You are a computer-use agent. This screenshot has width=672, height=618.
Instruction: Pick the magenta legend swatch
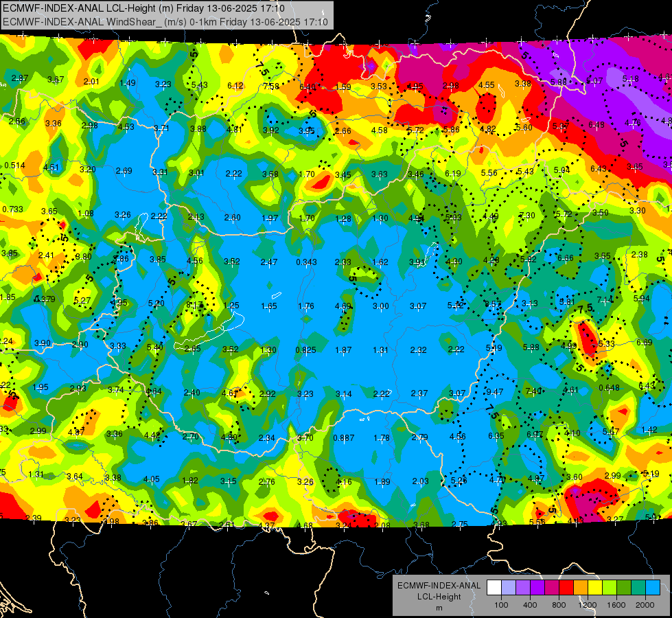point(552,588)
